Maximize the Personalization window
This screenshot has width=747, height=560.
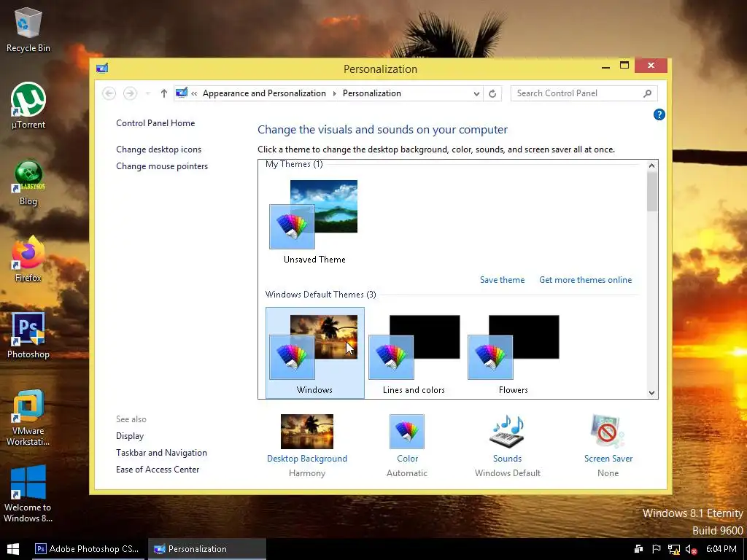coord(624,66)
